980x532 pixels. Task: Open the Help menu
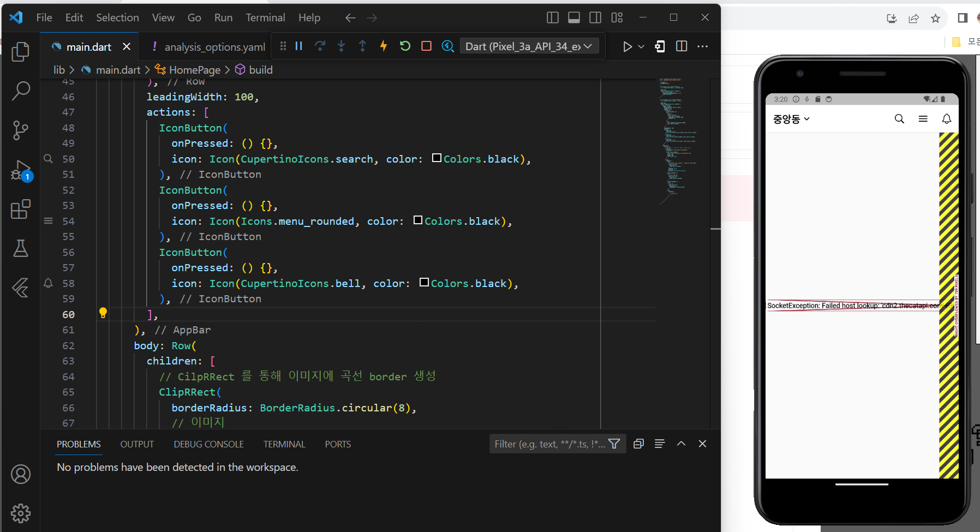[309, 17]
